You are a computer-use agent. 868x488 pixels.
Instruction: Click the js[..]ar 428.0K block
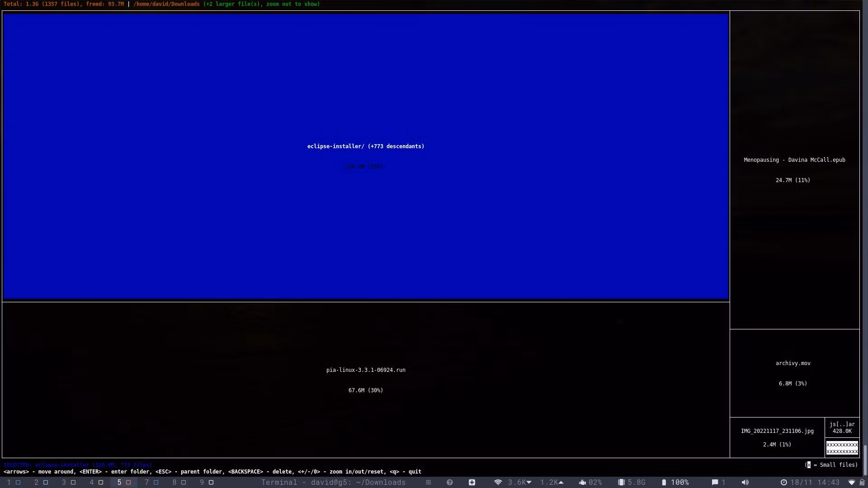tap(842, 427)
